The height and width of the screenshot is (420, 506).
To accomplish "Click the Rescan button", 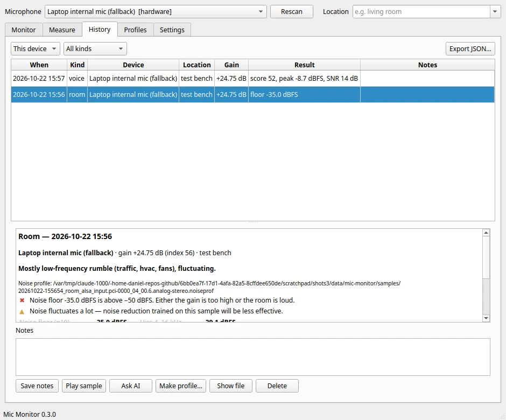I will click(x=291, y=12).
